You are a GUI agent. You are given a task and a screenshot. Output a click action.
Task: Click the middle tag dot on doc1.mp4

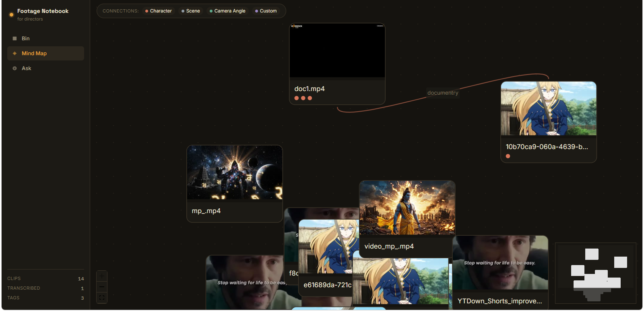(303, 98)
